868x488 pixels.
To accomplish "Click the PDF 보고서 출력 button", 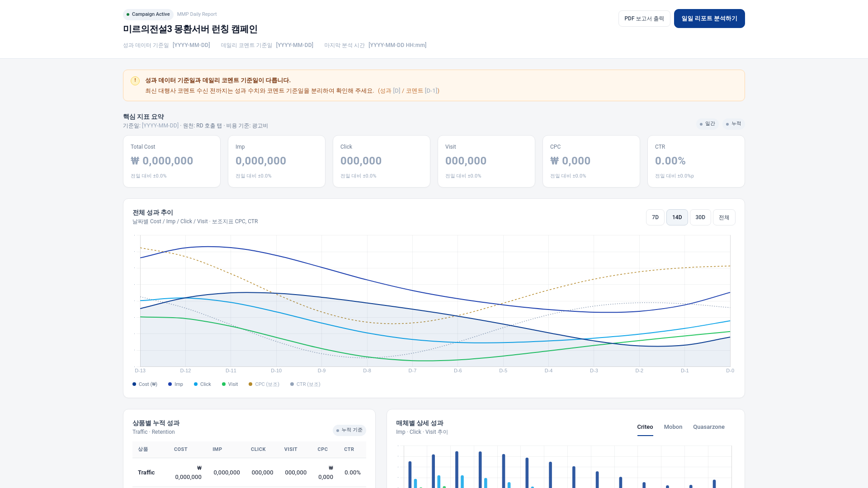I will [644, 19].
